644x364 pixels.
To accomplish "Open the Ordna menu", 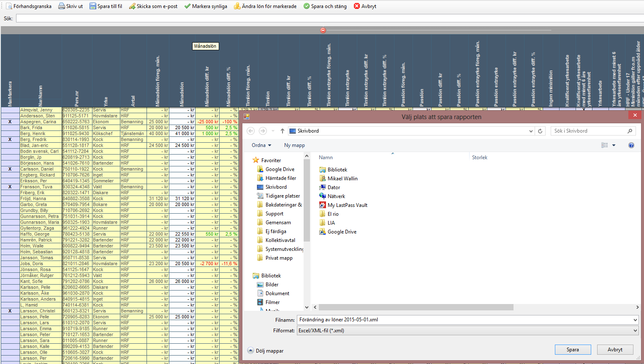I will 261,145.
